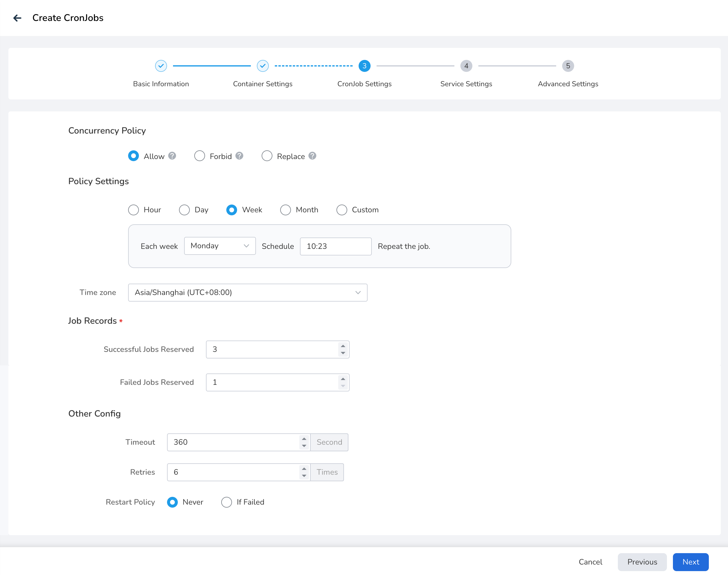Click the step 4 Service Settings circle
The image size is (728, 575).
[466, 66]
